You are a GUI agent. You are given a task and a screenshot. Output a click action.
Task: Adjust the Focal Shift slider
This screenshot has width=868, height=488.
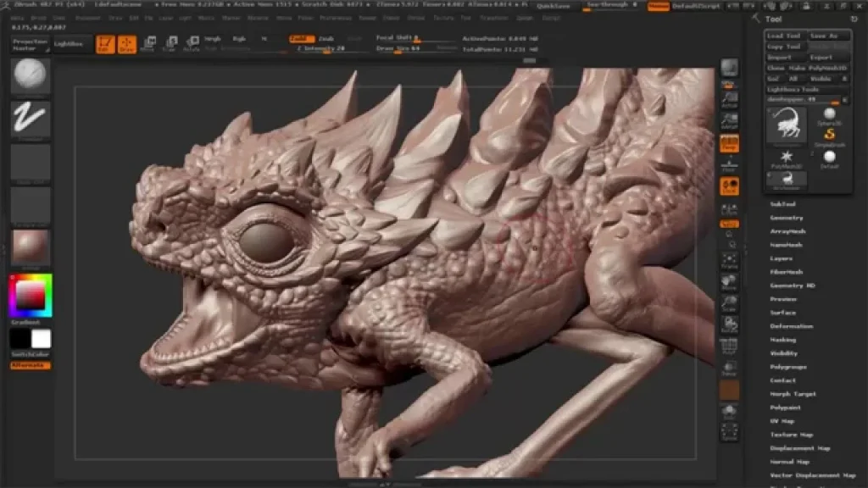[x=415, y=38]
